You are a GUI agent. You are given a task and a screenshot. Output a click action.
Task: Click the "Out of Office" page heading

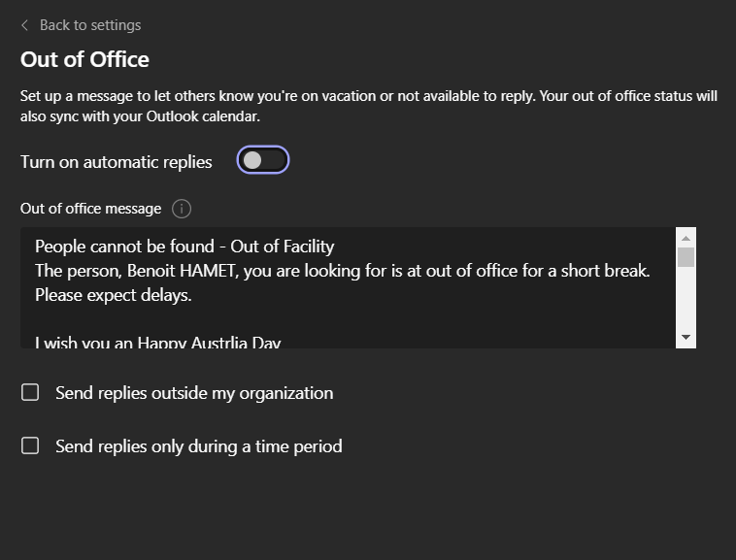[84, 59]
